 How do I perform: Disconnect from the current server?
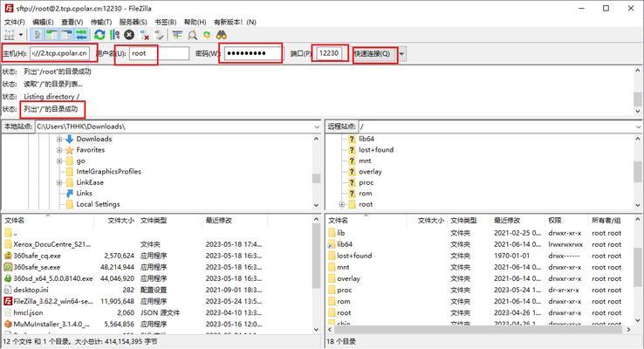point(144,35)
